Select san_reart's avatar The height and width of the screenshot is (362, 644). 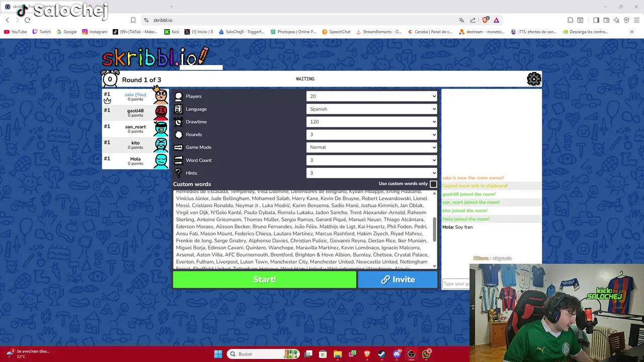161,129
